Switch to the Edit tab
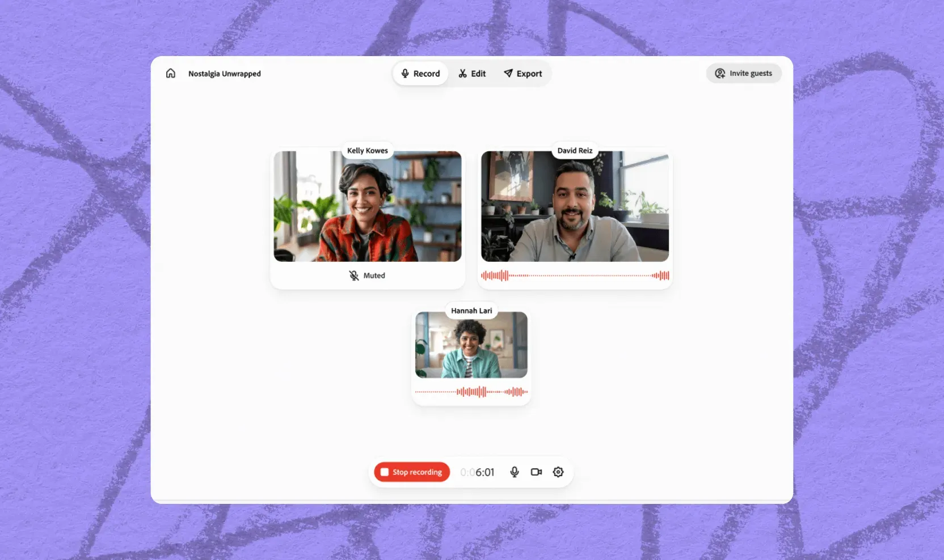This screenshot has height=560, width=944. (472, 73)
